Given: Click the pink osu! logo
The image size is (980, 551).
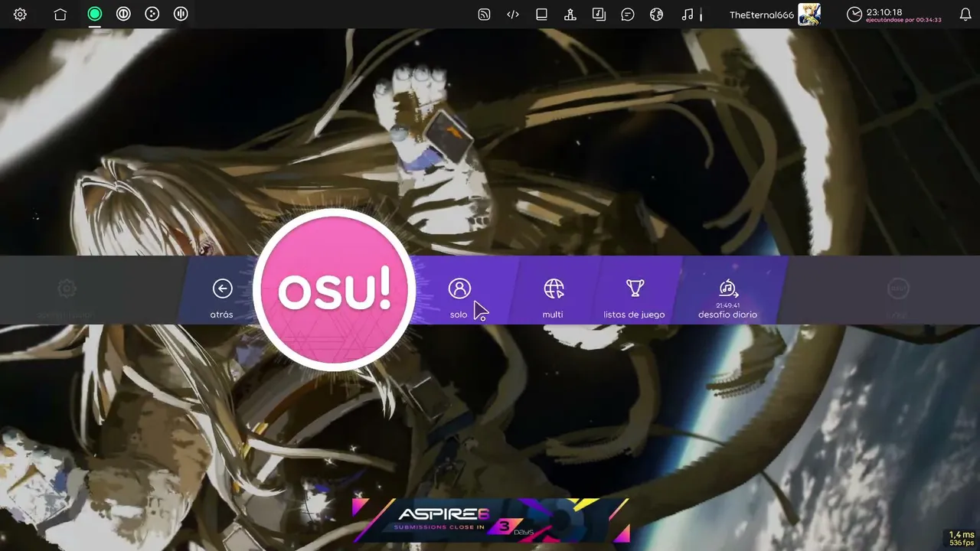Looking at the screenshot, I should 334,290.
